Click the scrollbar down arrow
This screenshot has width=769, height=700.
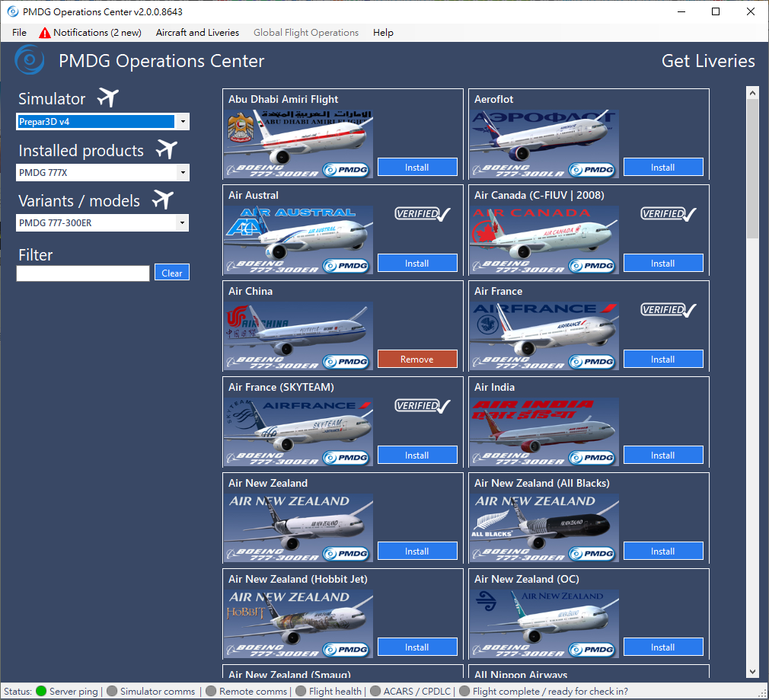coord(752,672)
